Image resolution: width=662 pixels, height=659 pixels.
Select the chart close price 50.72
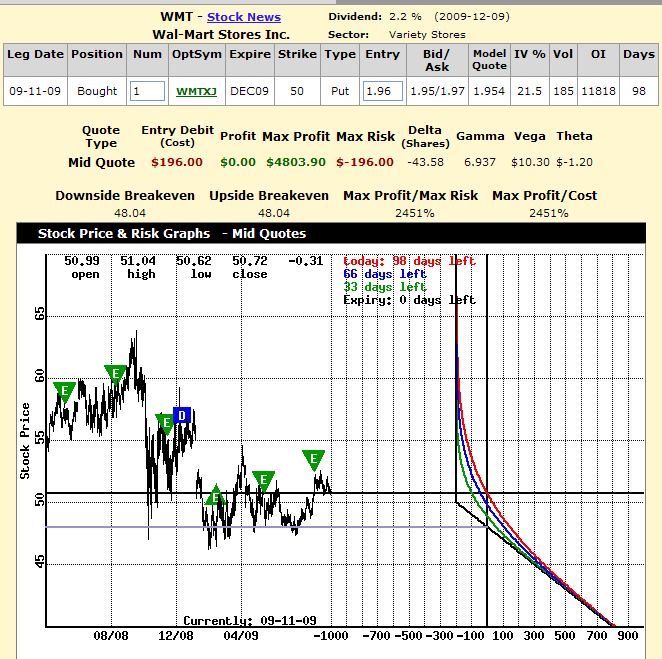(250, 261)
